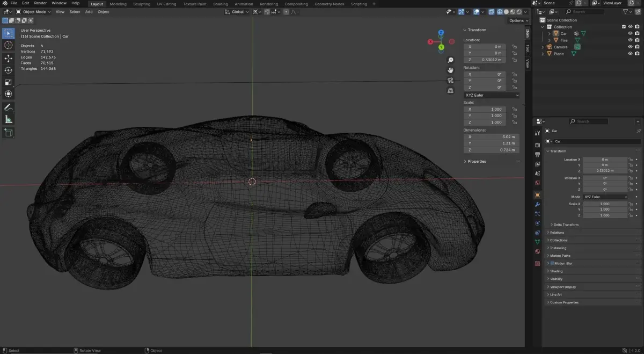The width and height of the screenshot is (644, 354).
Task: Choose the Measure tool
Action: (x=9, y=120)
